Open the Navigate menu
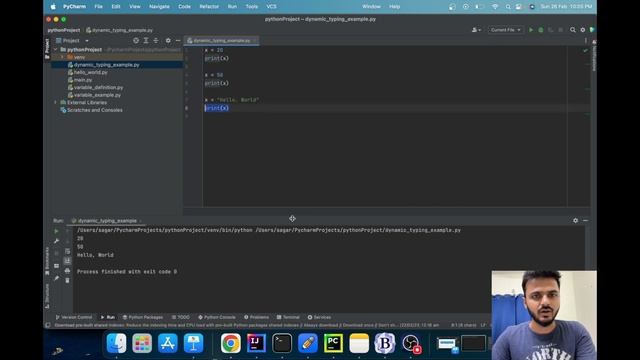Image resolution: width=640 pixels, height=360 pixels. click(159, 7)
